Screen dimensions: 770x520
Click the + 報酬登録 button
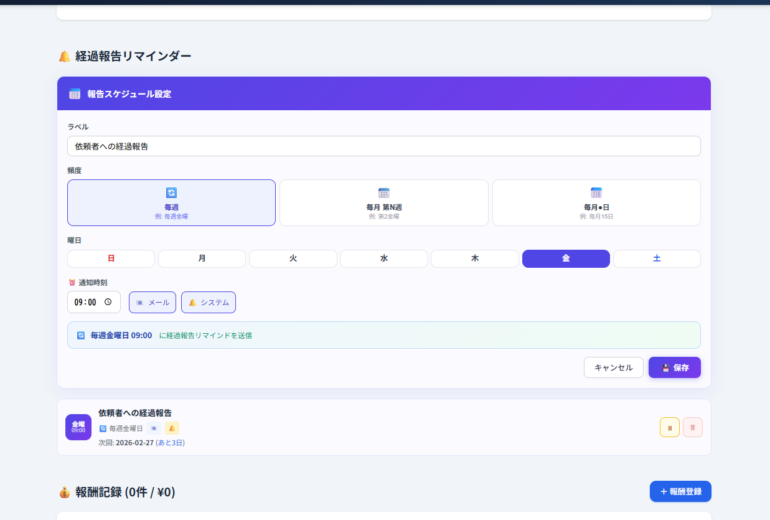tap(680, 491)
